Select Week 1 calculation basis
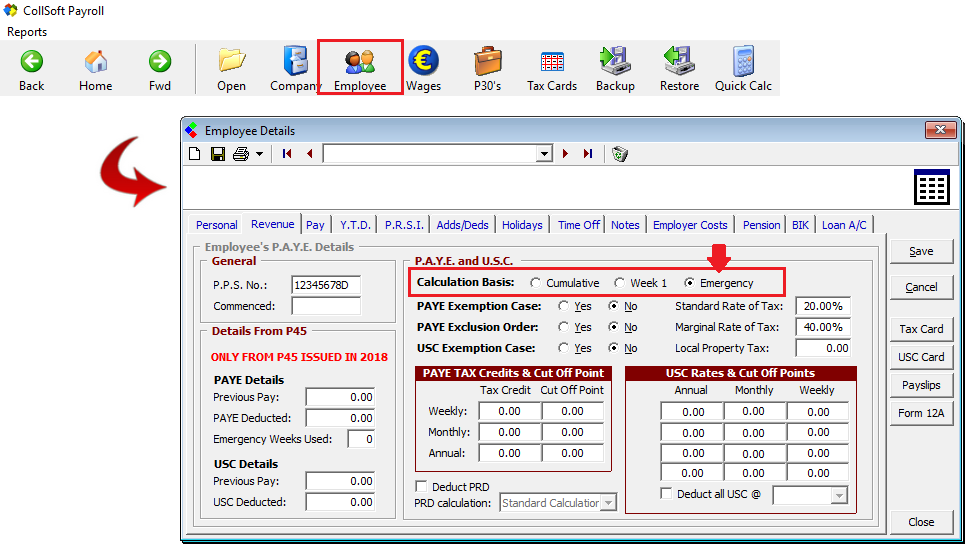Screen dimensions: 971x549 pos(620,283)
